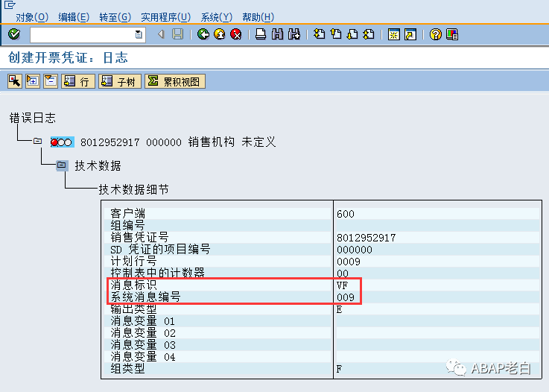Open the 帮助(H) menu

258,17
